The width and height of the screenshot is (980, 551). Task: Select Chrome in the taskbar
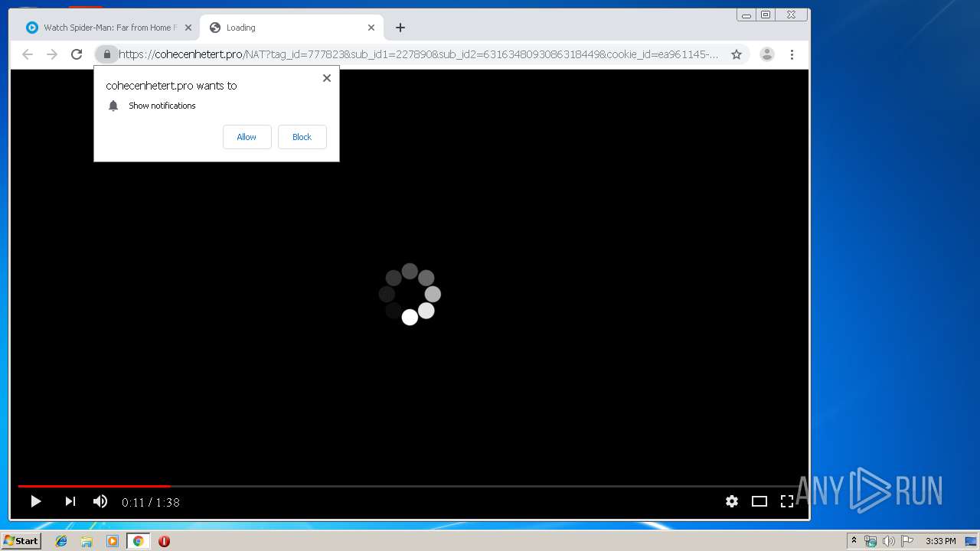click(x=138, y=541)
